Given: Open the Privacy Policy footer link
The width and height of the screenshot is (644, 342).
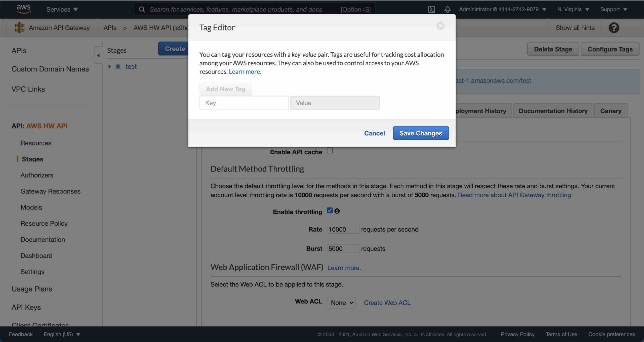Looking at the screenshot, I should click(517, 334).
